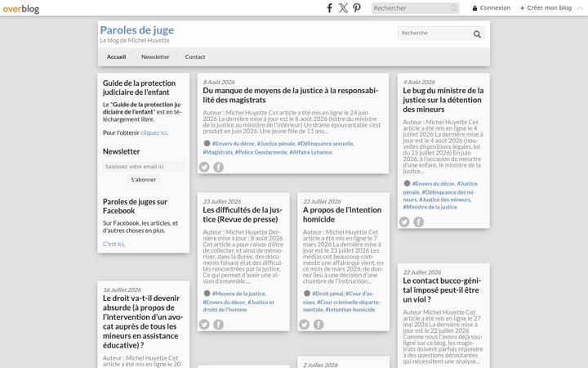Image resolution: width=588 pixels, height=368 pixels.
Task: Share 'A propos de l'intention homicide' on Facebook
Action: (x=318, y=325)
